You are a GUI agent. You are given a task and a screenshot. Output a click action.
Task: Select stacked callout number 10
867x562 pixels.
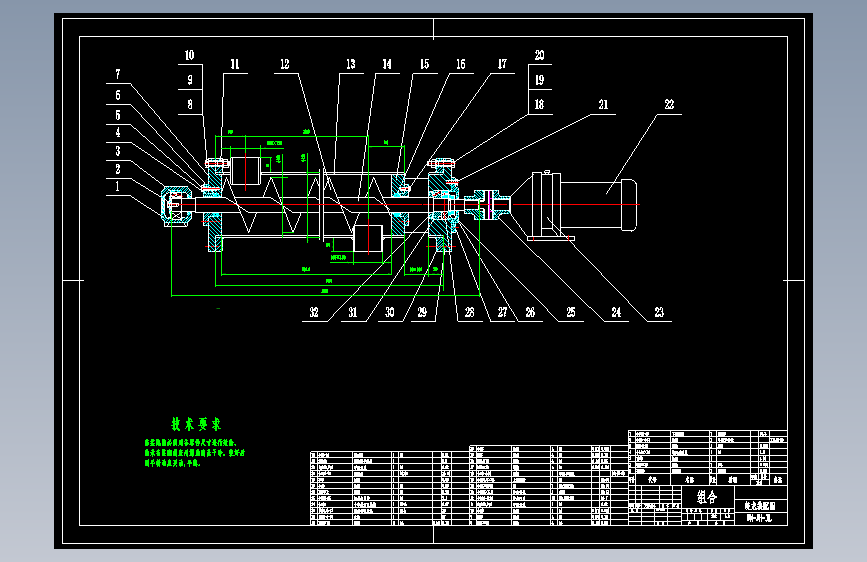tap(190, 55)
